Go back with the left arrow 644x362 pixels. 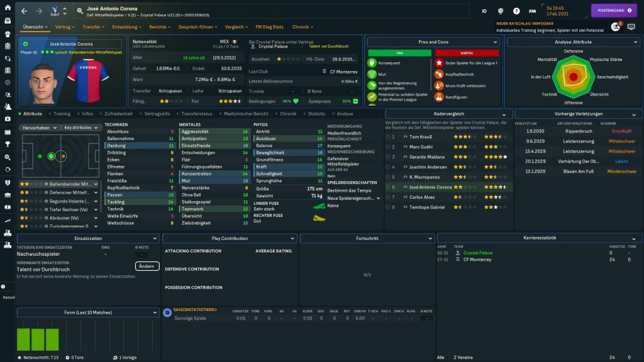point(24,11)
